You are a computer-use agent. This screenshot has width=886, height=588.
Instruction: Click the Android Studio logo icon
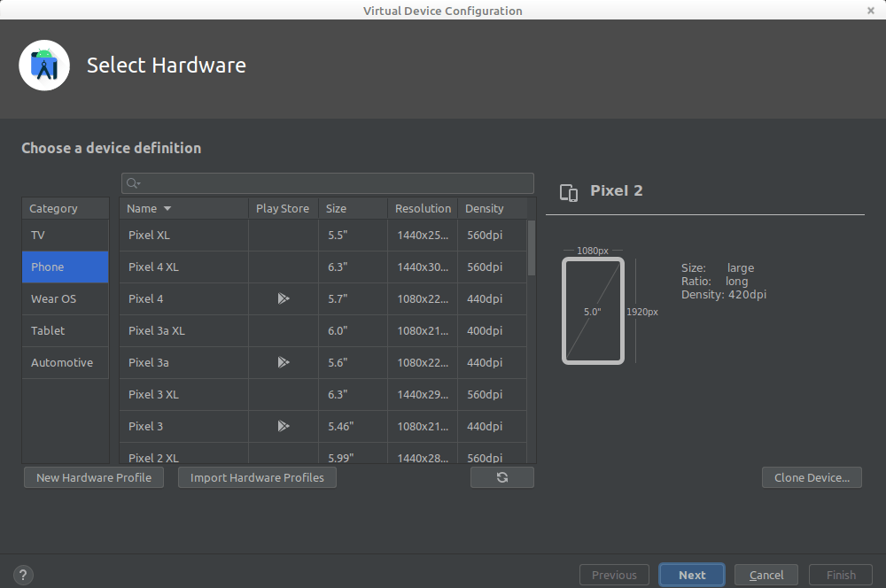coord(44,66)
